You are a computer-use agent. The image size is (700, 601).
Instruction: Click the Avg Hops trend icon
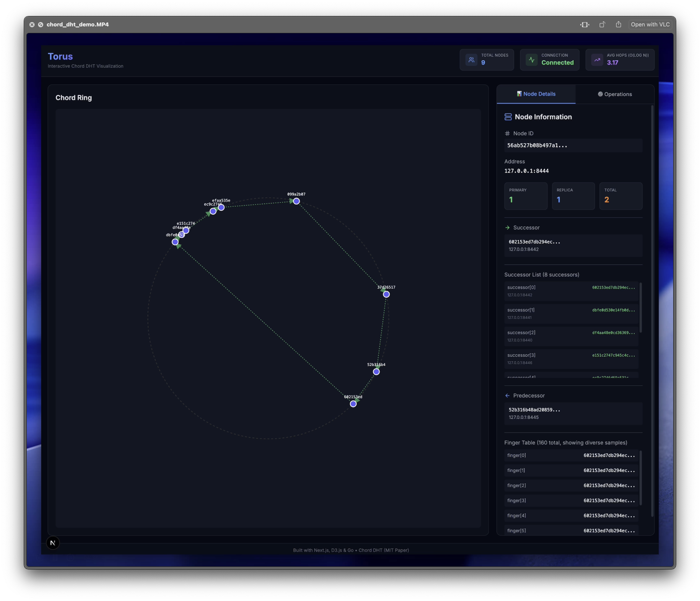pyautogui.click(x=597, y=60)
